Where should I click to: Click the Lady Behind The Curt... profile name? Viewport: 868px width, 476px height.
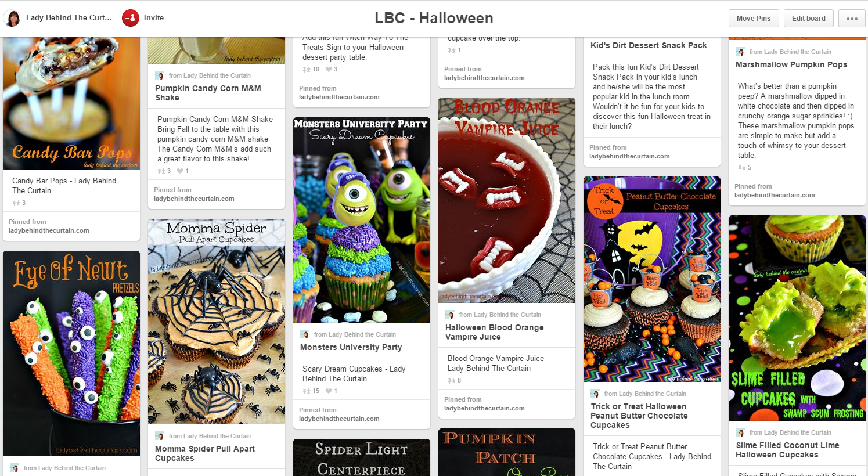coord(69,18)
